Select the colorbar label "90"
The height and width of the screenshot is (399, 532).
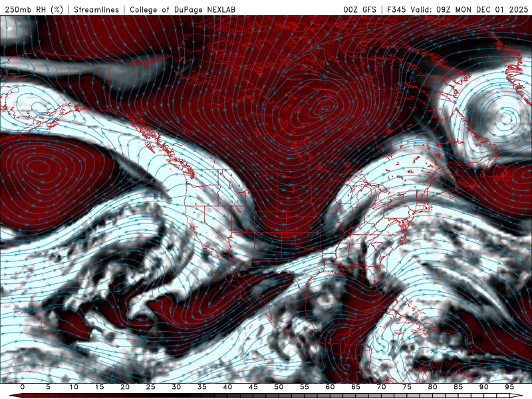click(484, 387)
